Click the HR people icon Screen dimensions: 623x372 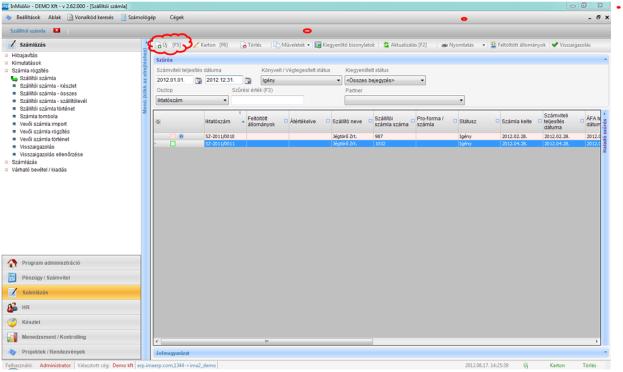[x=12, y=307]
